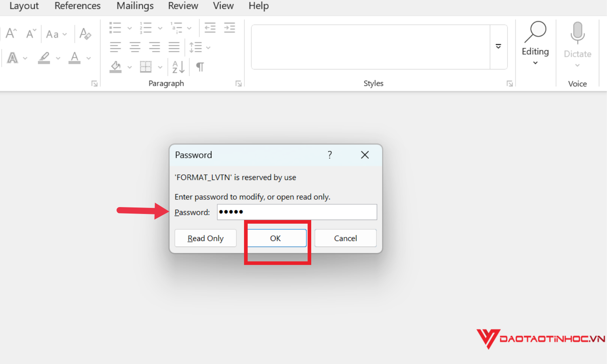Start a bulleted list
This screenshot has height=364, width=607.
tap(115, 28)
